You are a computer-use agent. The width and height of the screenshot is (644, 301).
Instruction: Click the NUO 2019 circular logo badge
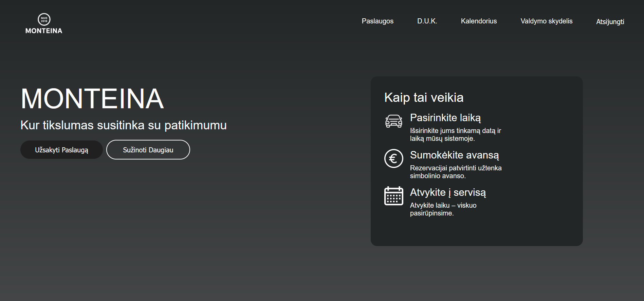[44, 19]
